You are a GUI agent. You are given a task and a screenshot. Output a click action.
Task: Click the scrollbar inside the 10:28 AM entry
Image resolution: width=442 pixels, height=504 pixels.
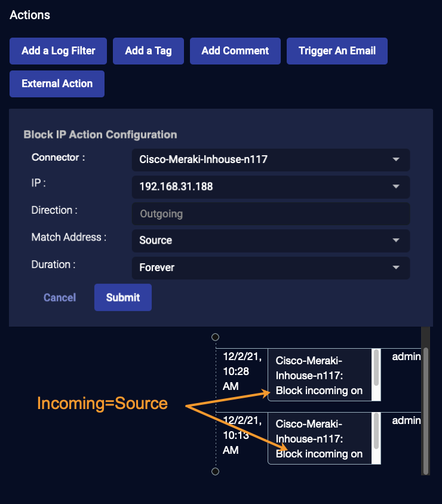click(376, 368)
